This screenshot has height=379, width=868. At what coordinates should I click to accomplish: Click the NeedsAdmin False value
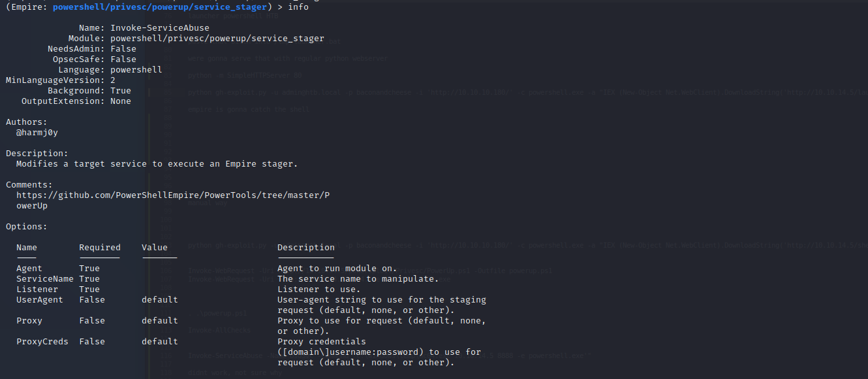123,49
